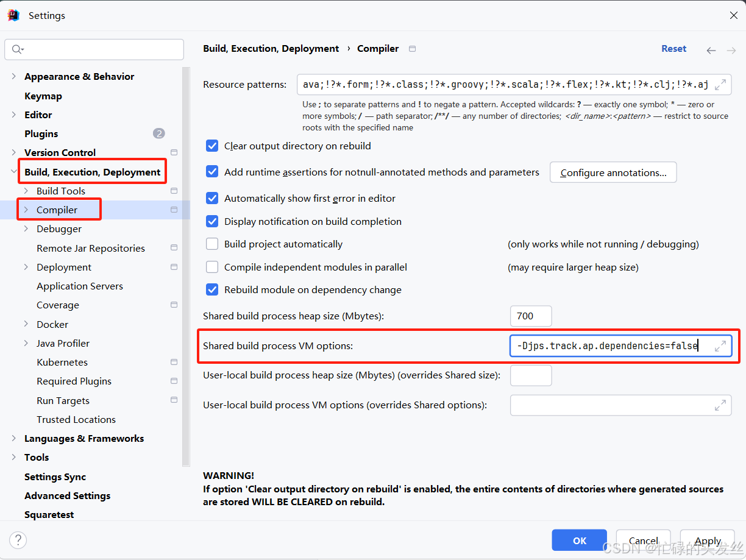
Task: Expand Build Tools node
Action: coord(26,191)
